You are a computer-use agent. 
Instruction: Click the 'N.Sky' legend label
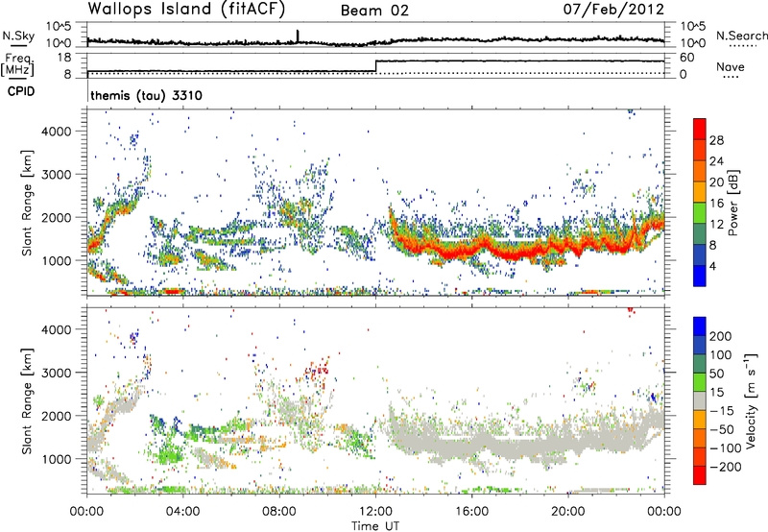point(18,36)
